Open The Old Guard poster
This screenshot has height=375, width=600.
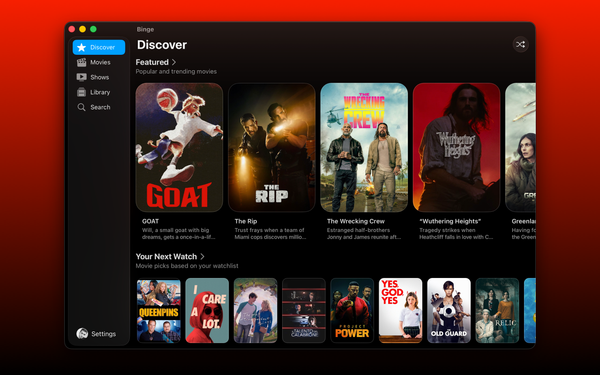(x=449, y=310)
